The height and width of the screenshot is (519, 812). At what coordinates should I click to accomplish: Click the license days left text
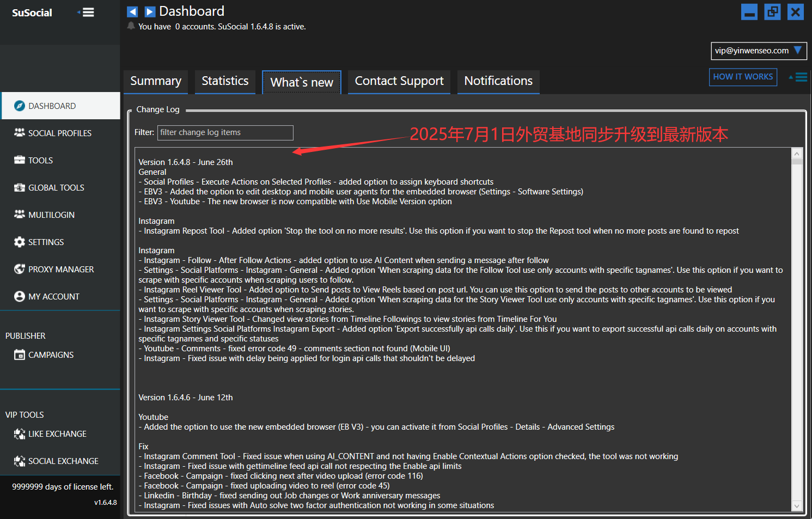pos(63,487)
